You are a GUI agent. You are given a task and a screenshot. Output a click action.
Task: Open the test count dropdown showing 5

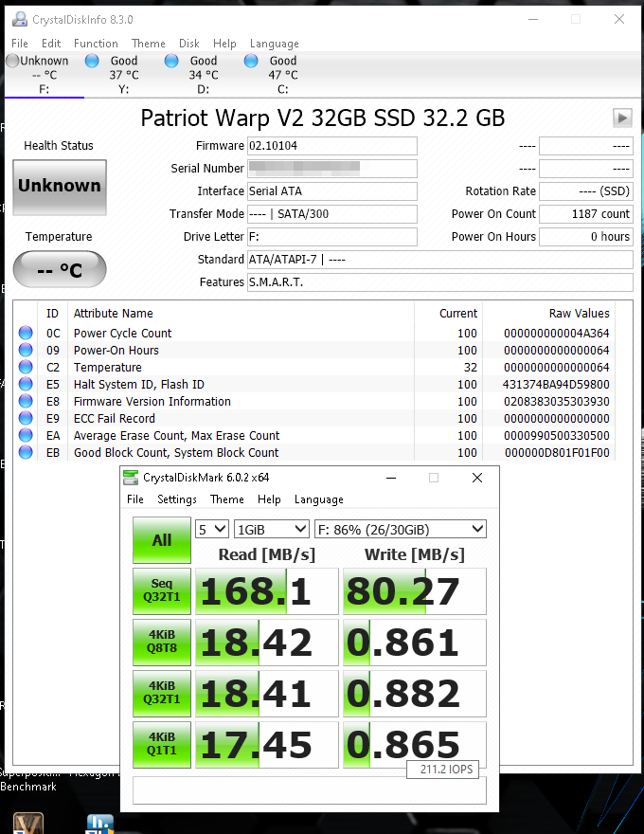point(212,529)
